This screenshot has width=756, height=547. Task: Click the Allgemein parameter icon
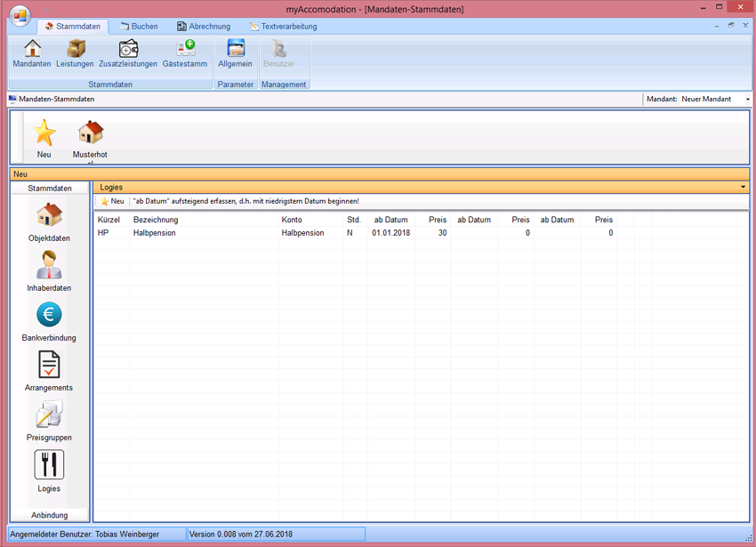pyautogui.click(x=236, y=53)
